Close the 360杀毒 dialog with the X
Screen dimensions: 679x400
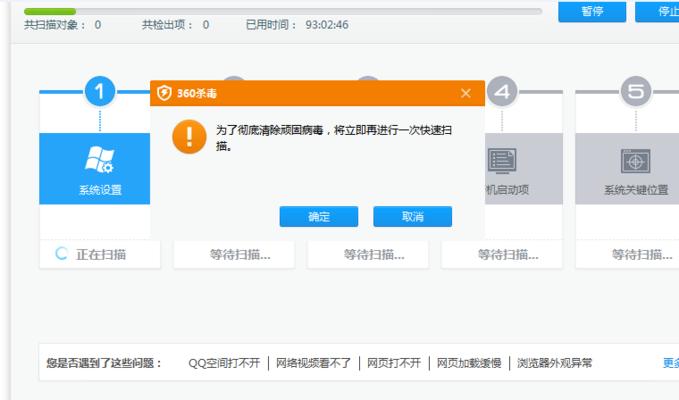click(466, 93)
